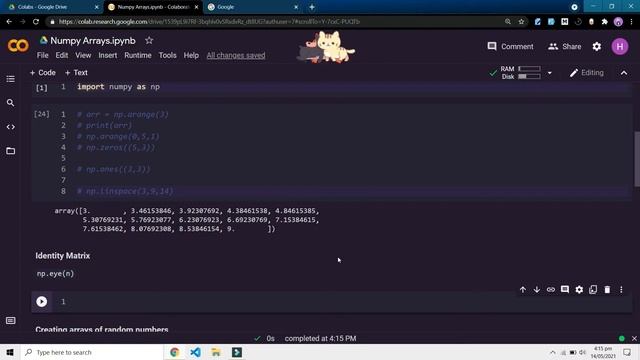640x360 pixels.
Task: Open more cell actions menu
Action: tap(621, 290)
